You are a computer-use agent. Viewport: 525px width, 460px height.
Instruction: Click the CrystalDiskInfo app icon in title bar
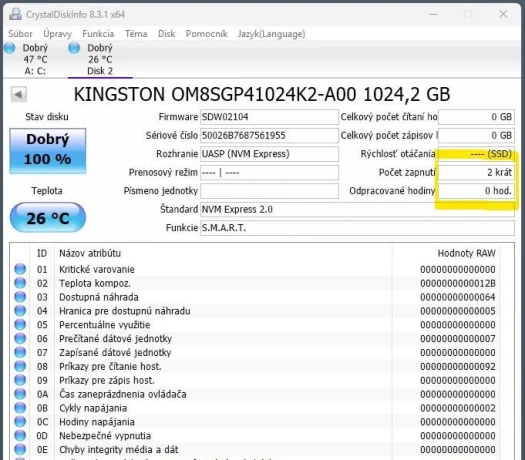(15, 14)
